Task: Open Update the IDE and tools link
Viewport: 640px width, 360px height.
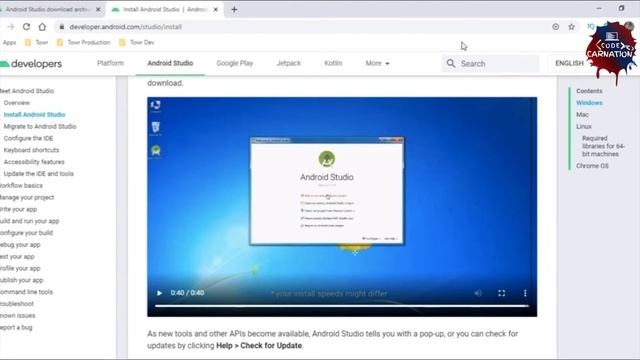Action: pyautogui.click(x=38, y=174)
